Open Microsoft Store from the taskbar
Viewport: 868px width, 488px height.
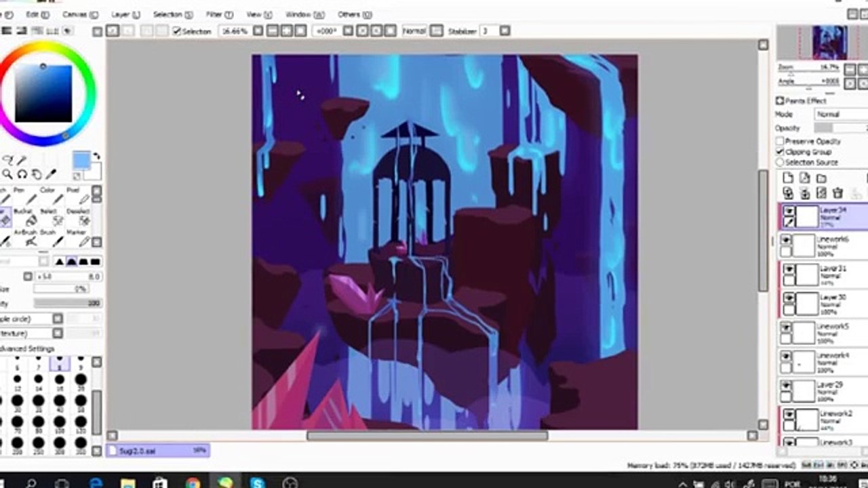point(161,483)
